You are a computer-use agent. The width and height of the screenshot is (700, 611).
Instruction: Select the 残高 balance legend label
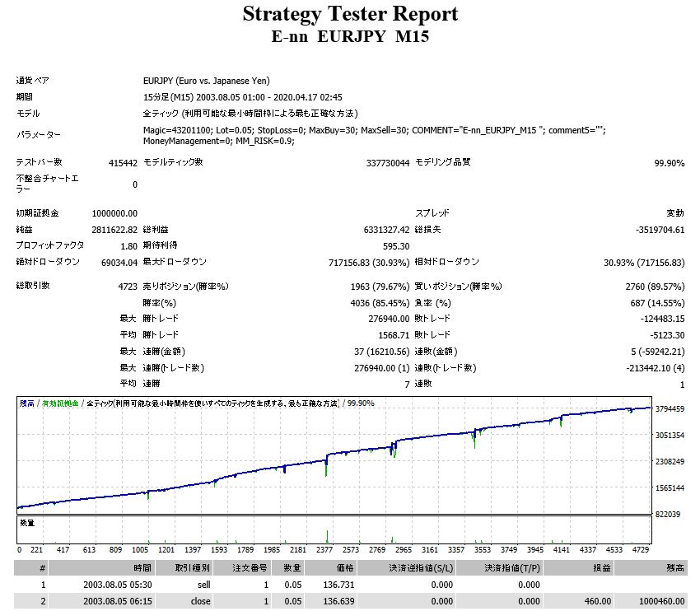click(x=27, y=403)
